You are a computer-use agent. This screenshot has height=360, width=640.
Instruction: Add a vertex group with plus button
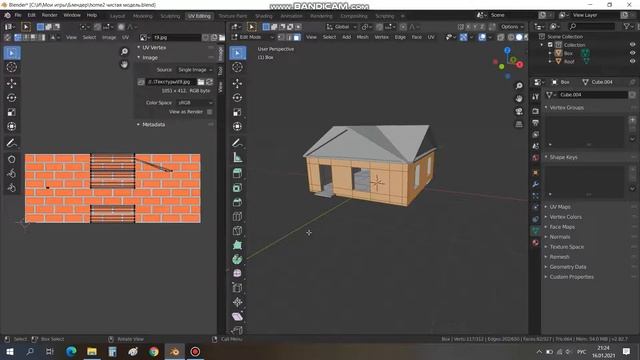(x=632, y=120)
